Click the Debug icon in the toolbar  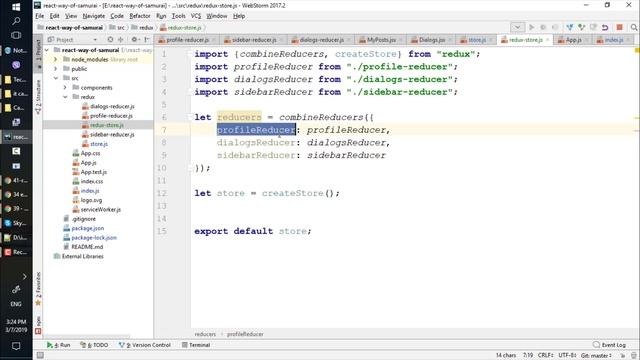click(x=543, y=27)
